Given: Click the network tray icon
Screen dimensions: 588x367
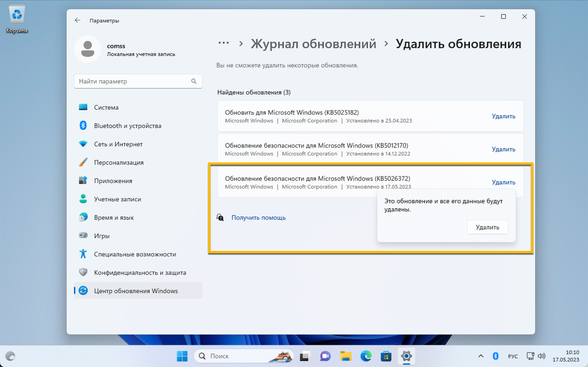Looking at the screenshot, I should click(x=530, y=356).
